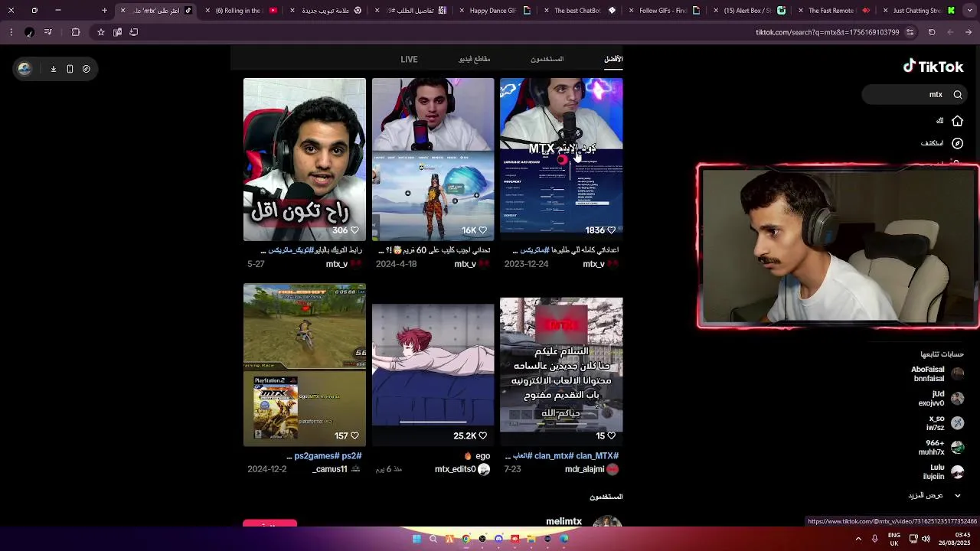Switch to '(15) Alert Box' browser tab
The width and height of the screenshot is (980, 551).
(x=753, y=11)
